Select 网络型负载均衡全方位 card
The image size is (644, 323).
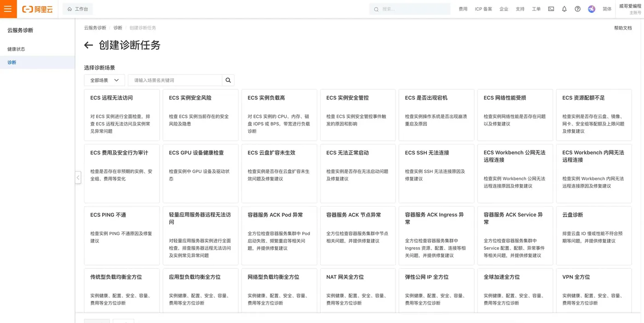[279, 290]
